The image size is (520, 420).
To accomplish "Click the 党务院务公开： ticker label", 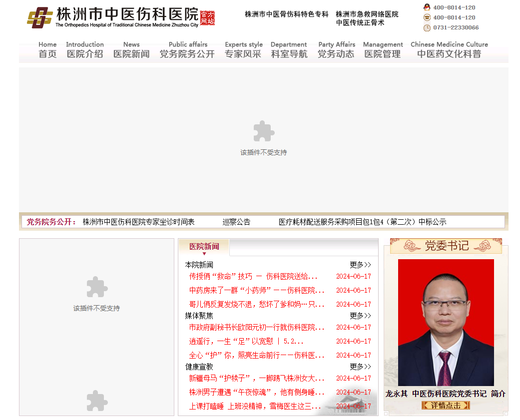I will (51, 222).
